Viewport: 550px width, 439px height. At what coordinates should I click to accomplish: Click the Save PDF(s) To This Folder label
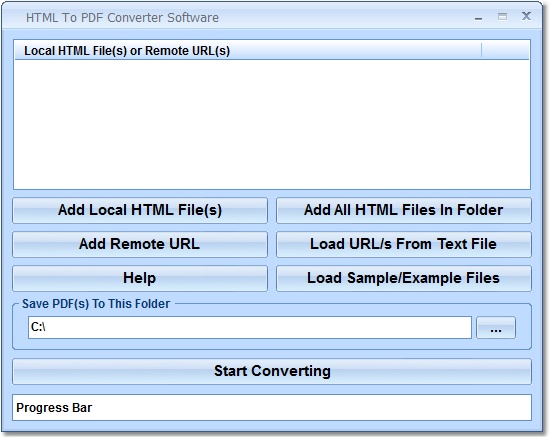(96, 304)
